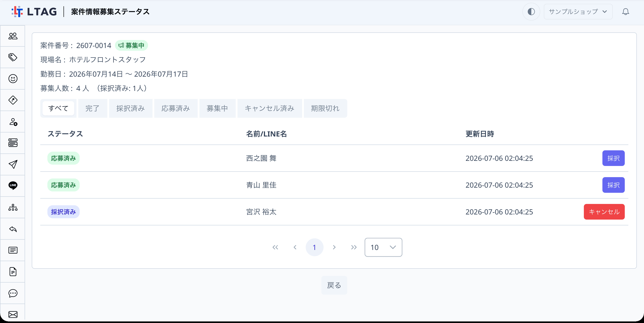The image size is (644, 323).
Task: Switch to the 応募済み tab
Action: 176,108
